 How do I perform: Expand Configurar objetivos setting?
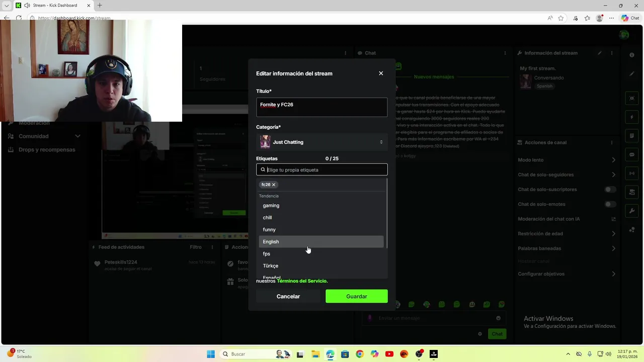tap(613, 274)
